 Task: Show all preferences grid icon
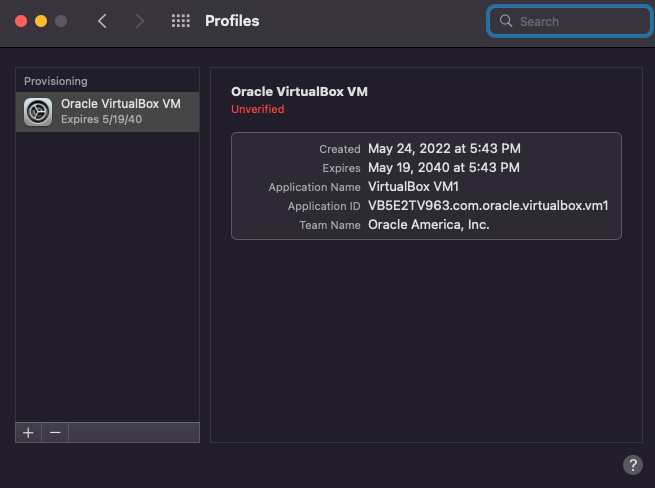181,21
